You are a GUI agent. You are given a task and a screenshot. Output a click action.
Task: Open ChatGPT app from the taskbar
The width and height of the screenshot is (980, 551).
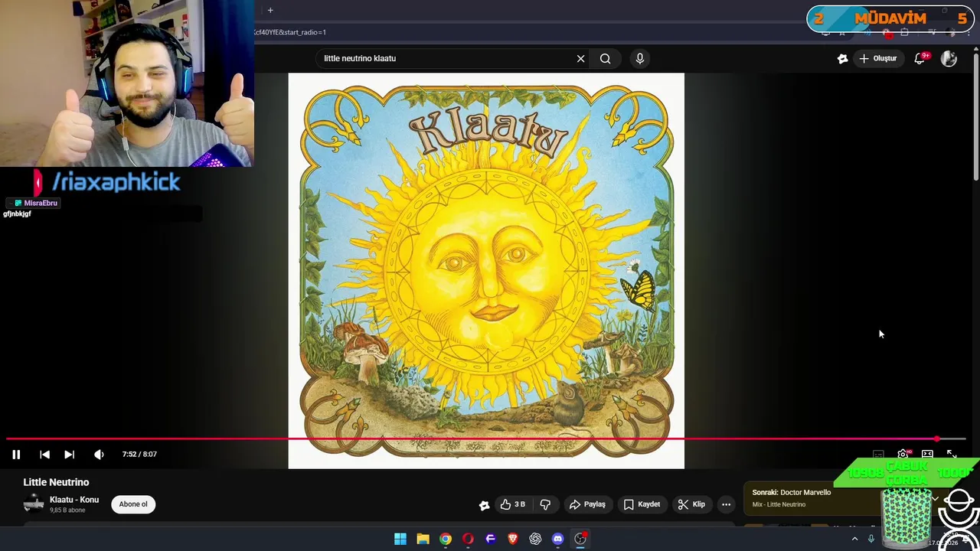pos(535,539)
